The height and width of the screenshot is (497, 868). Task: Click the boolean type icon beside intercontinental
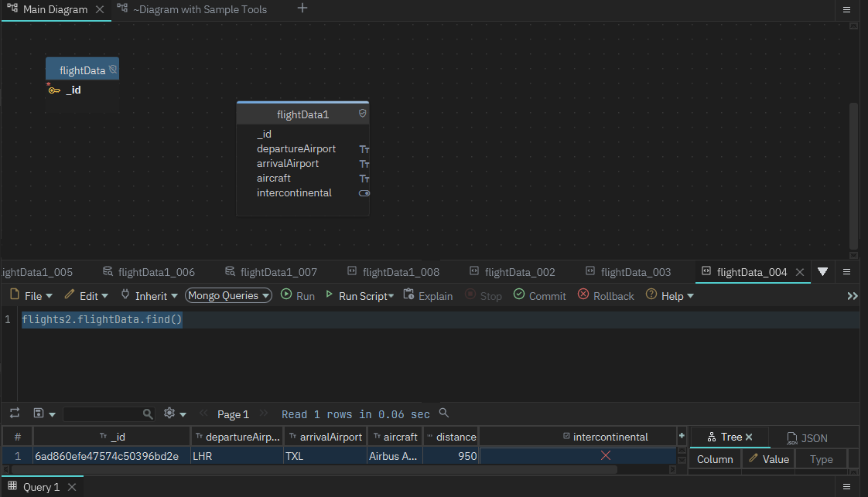tap(364, 193)
